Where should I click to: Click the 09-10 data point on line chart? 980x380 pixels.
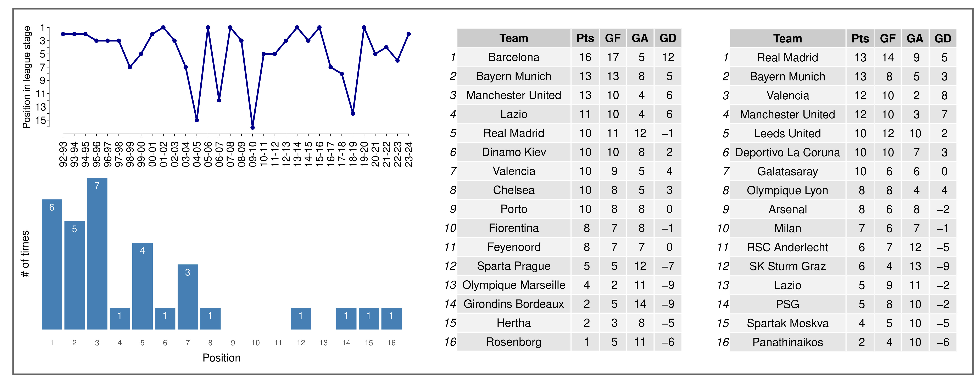[x=253, y=128]
